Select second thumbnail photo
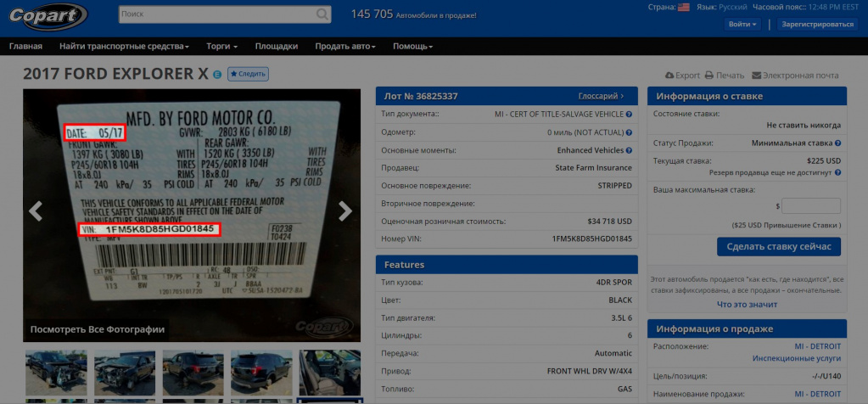The width and height of the screenshot is (868, 404). (x=125, y=373)
